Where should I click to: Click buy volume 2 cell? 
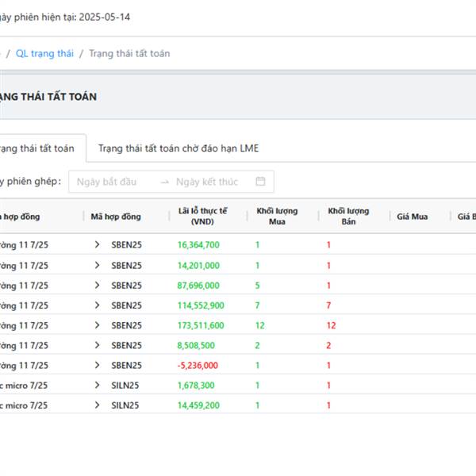(257, 345)
